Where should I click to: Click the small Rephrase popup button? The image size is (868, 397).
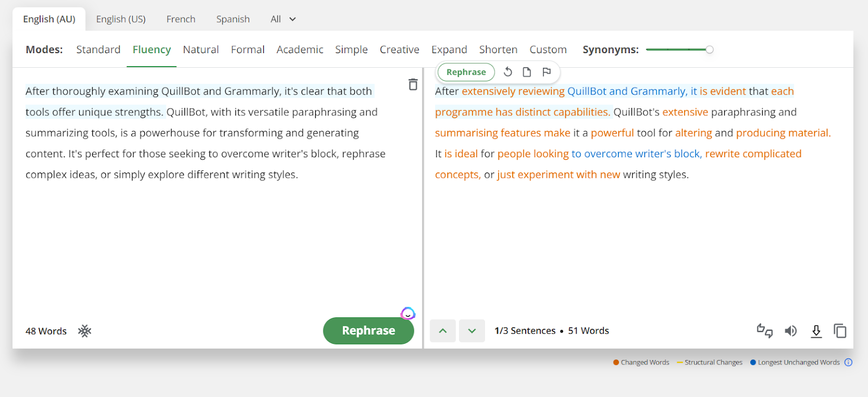pyautogui.click(x=466, y=72)
